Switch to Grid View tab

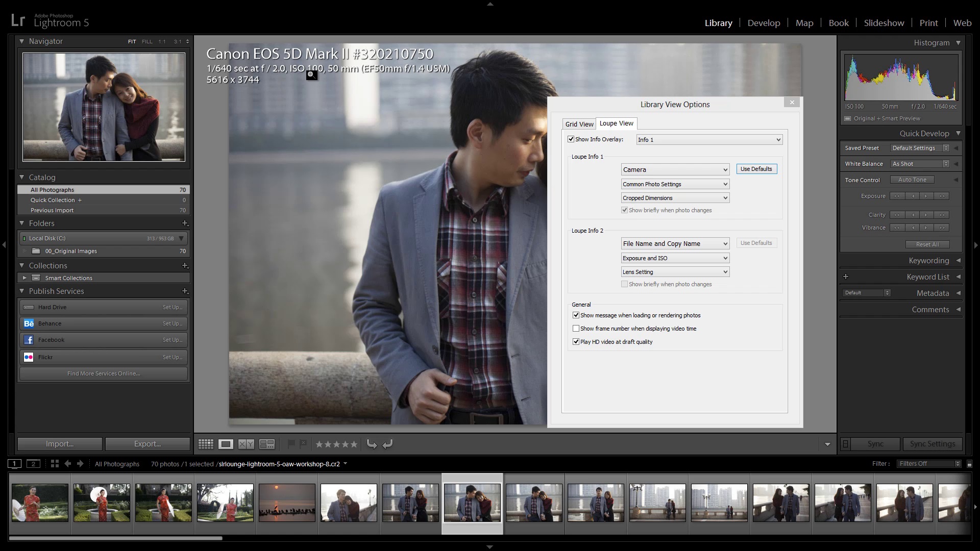pos(579,124)
